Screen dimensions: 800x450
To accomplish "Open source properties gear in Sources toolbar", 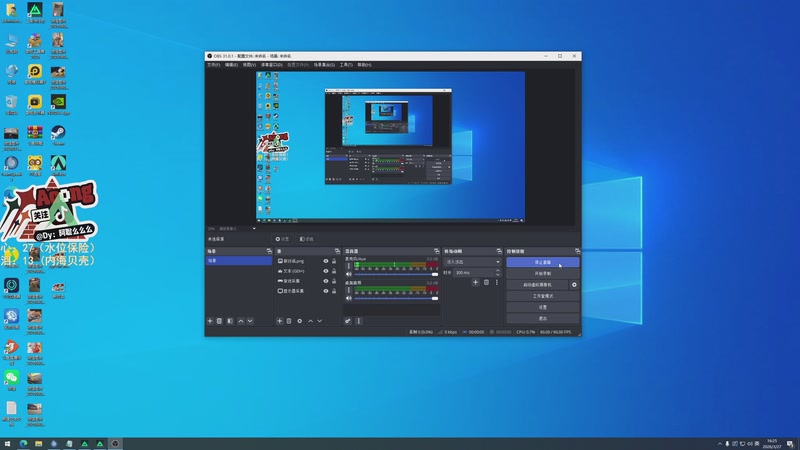I will 299,321.
